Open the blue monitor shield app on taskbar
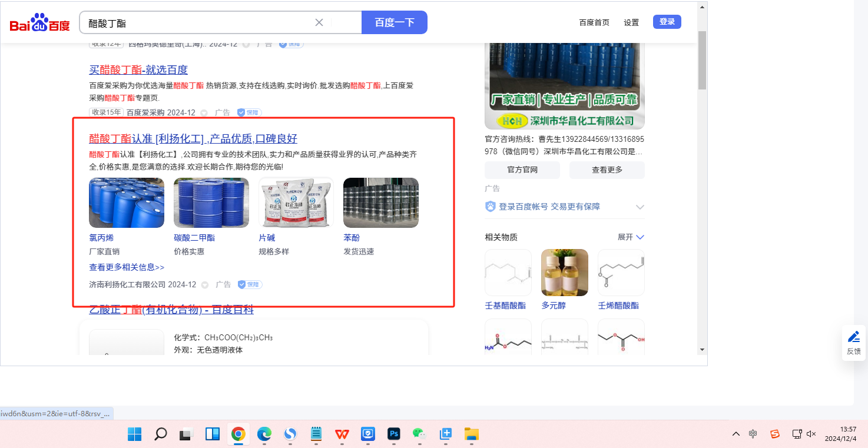 (368, 434)
